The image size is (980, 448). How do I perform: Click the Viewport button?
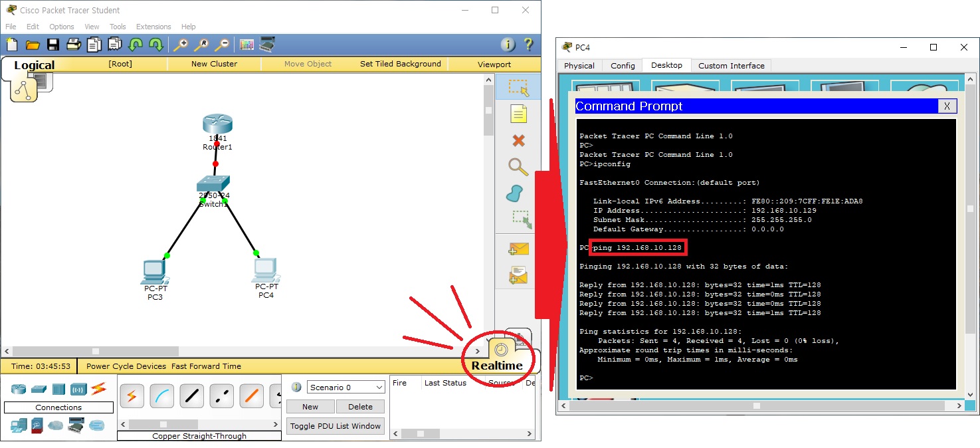click(494, 64)
